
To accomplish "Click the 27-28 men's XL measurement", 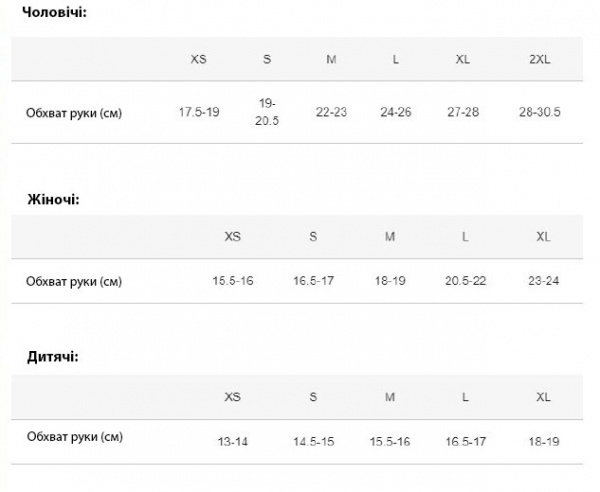I will coord(463,111).
